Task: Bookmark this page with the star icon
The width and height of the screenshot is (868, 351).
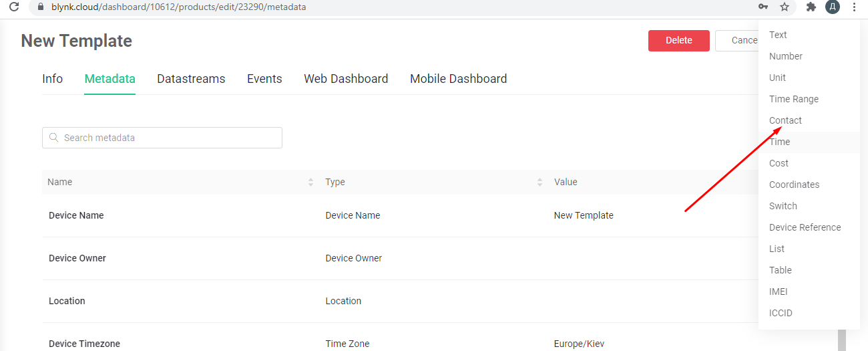Action: pyautogui.click(x=785, y=7)
